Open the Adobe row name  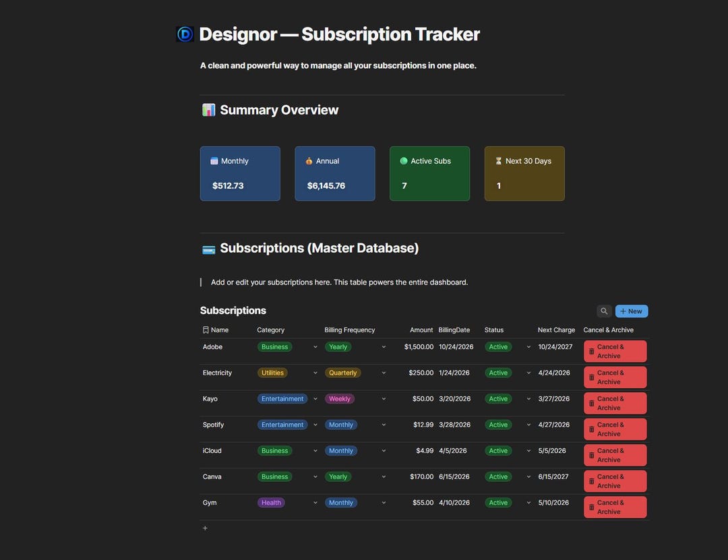coord(212,347)
